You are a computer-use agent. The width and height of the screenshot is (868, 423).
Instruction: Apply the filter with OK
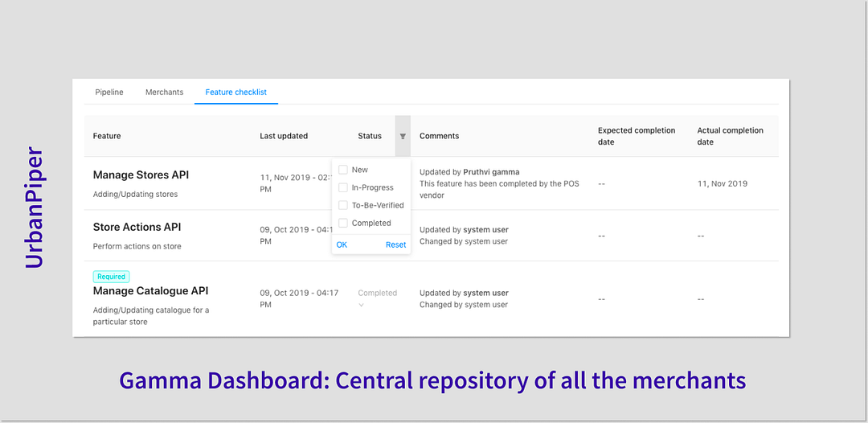tap(342, 244)
